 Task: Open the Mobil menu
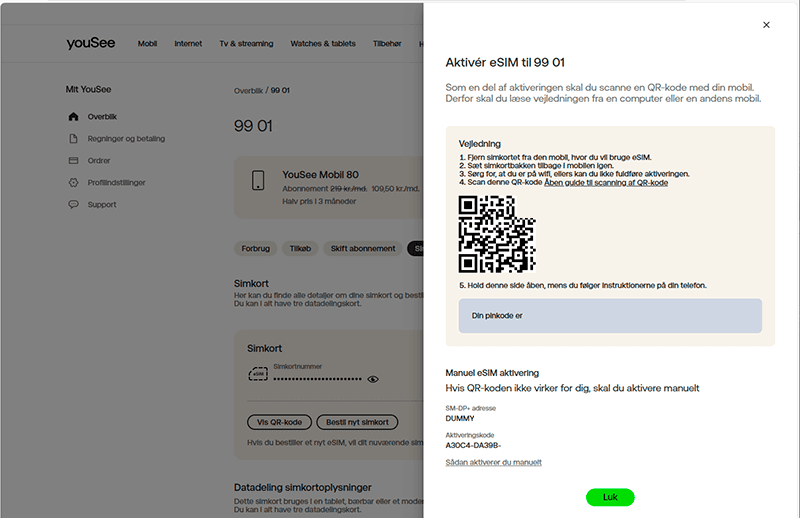[147, 44]
